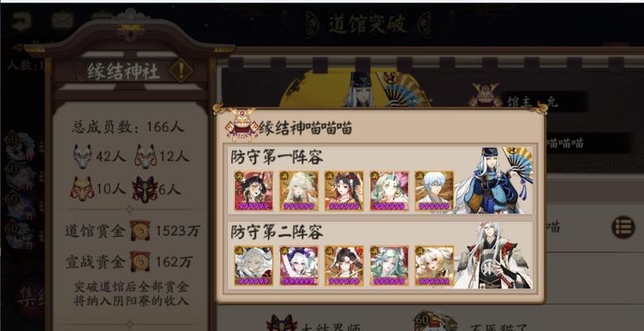This screenshot has width=644, height=331.
Task: Click the orange fox mask icon
Action: tap(83, 189)
